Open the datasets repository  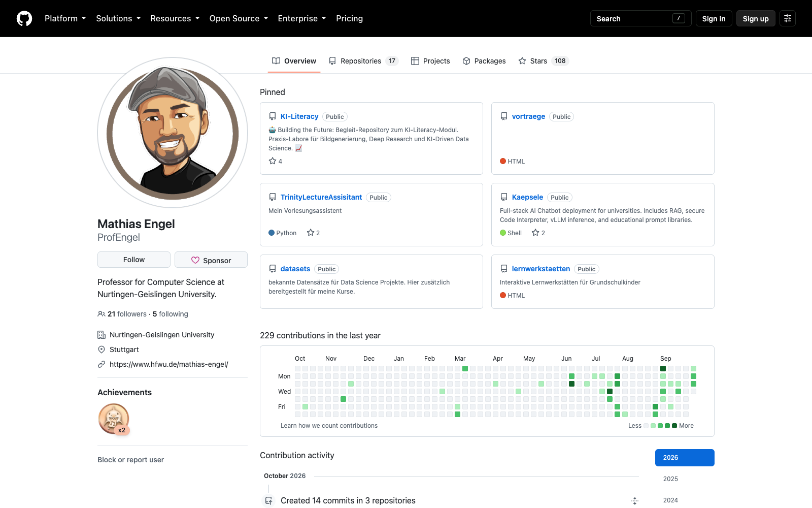295,269
